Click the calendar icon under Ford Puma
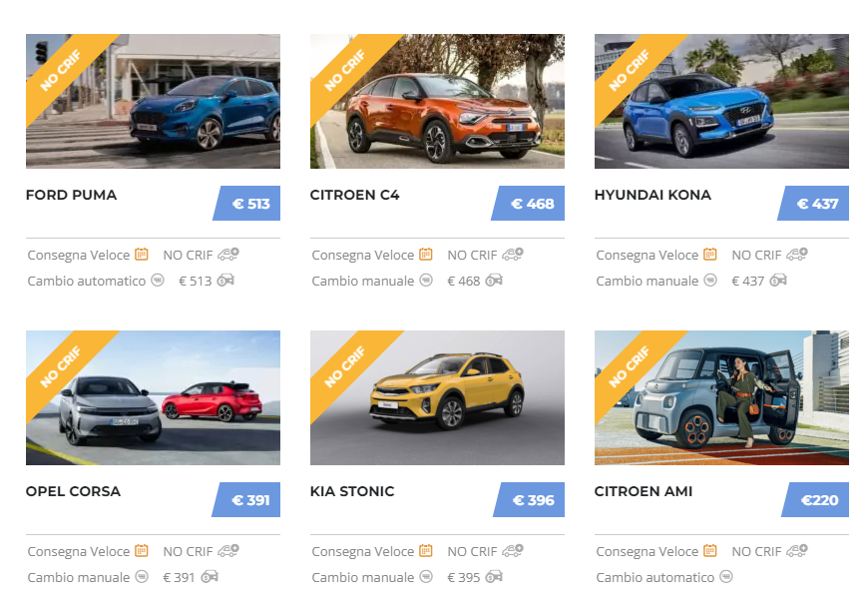The image size is (868, 613). [142, 255]
